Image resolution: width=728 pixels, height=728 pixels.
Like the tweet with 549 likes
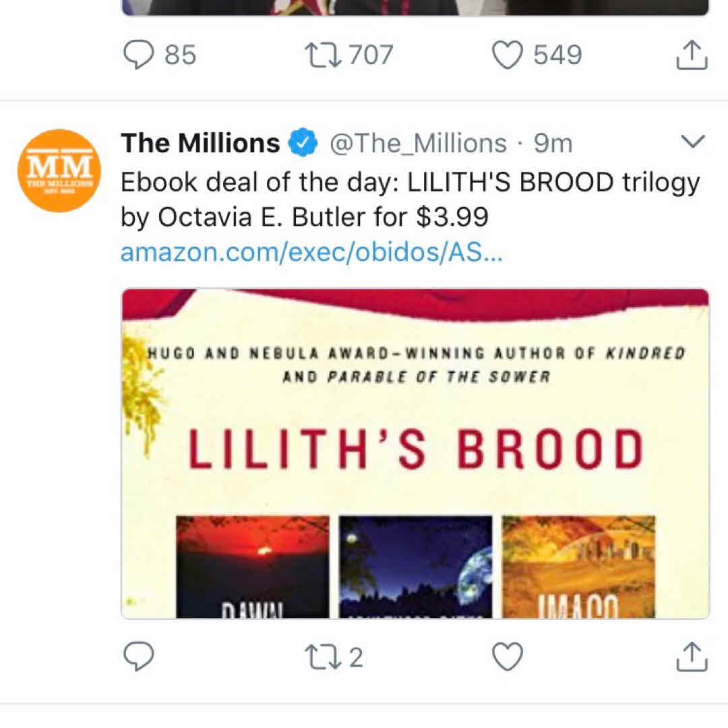(508, 55)
